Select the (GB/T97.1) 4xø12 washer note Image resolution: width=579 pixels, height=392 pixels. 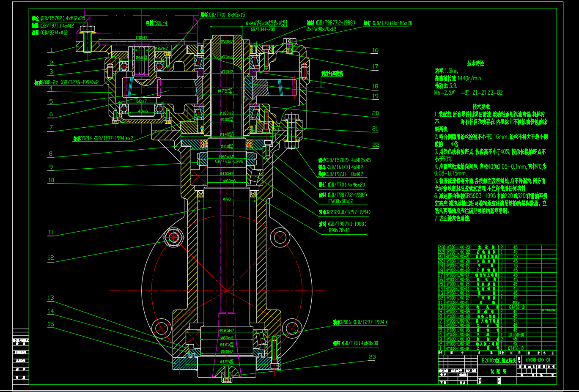[52, 25]
